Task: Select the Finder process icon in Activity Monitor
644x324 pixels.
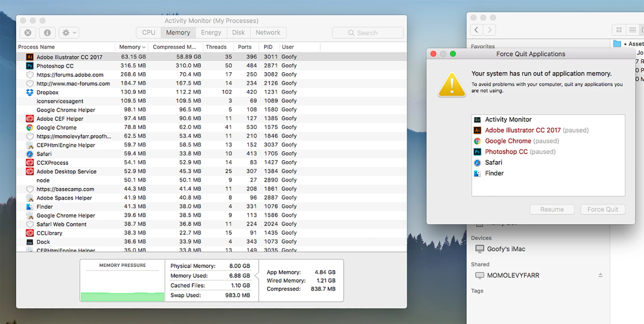Action: point(30,206)
